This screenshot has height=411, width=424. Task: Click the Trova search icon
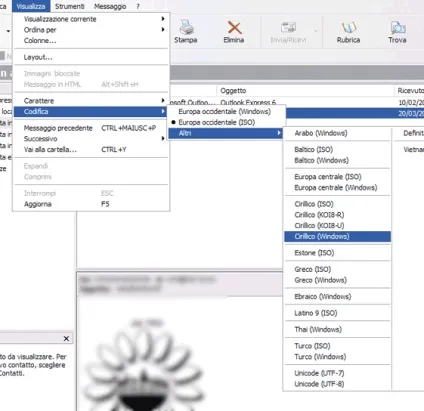tap(398, 28)
